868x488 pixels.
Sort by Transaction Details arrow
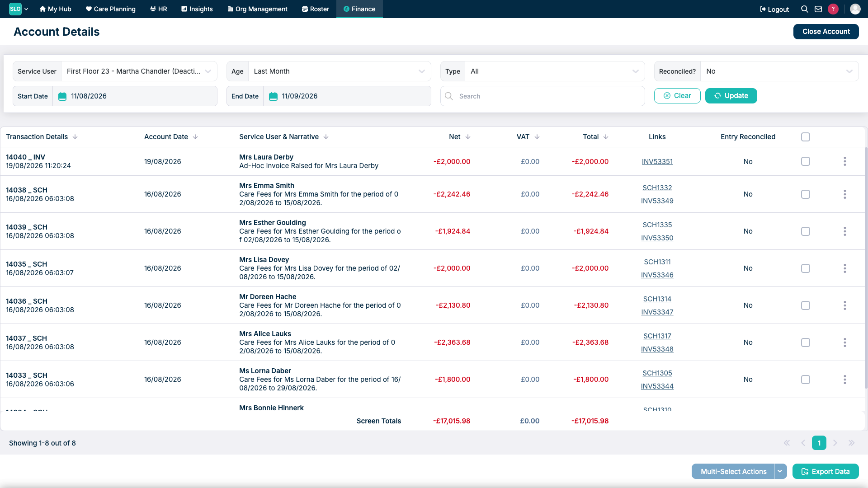point(75,137)
